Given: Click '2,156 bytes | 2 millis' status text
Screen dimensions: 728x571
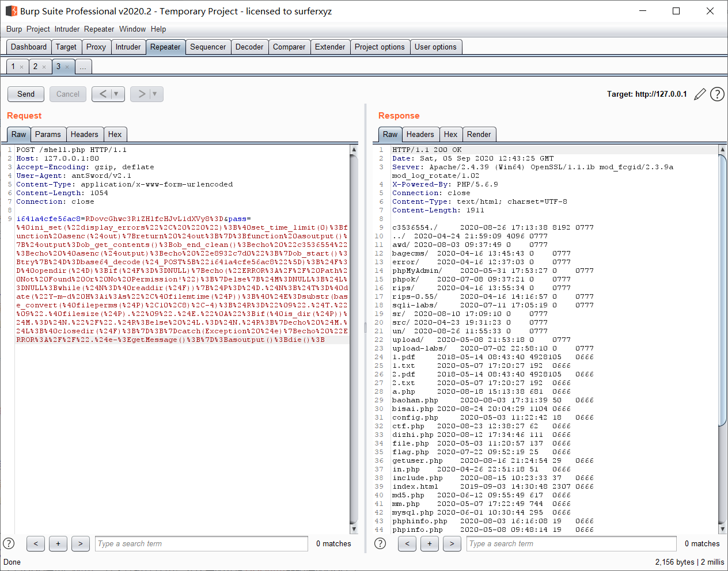Looking at the screenshot, I should (689, 562).
